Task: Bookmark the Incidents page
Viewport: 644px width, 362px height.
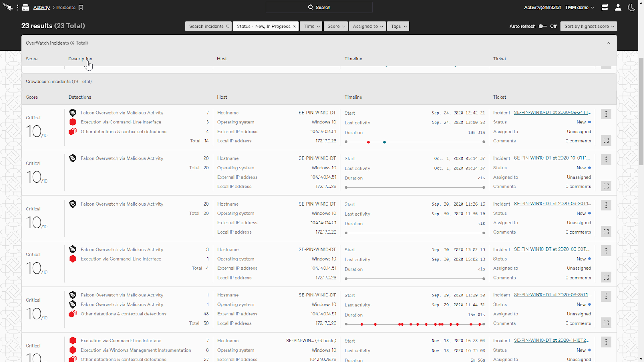Action: tap(81, 8)
